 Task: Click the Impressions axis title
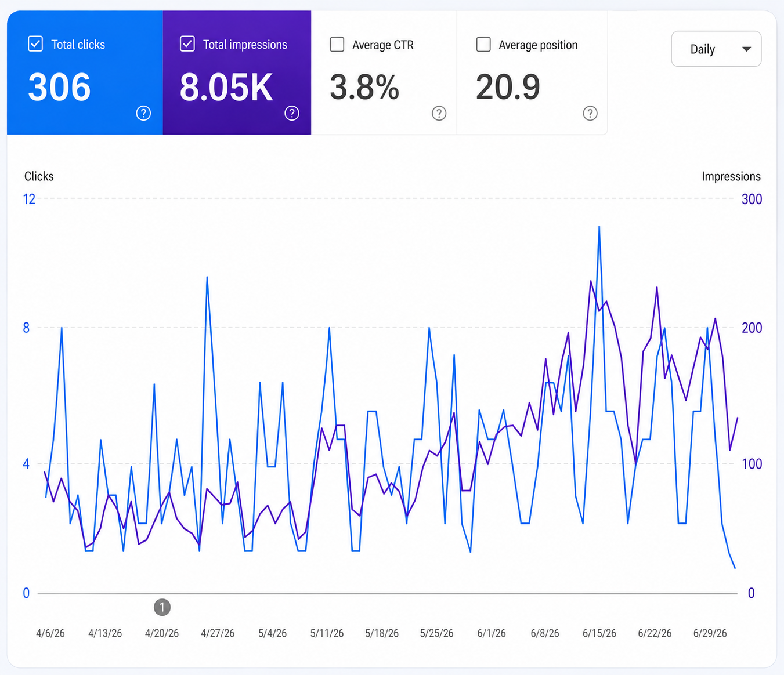coord(731,176)
